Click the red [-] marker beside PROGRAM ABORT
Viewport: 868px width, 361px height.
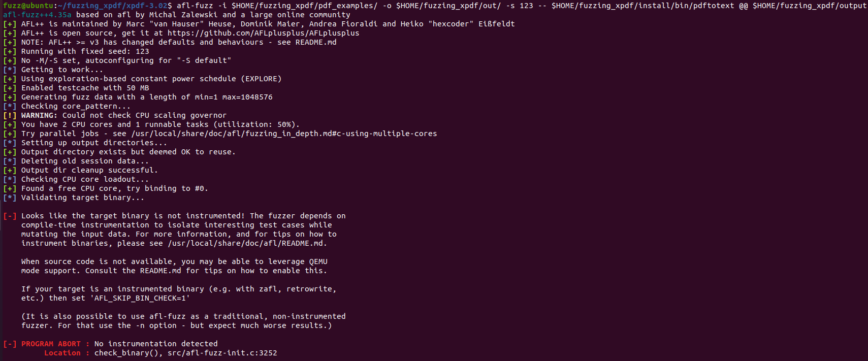(10, 344)
